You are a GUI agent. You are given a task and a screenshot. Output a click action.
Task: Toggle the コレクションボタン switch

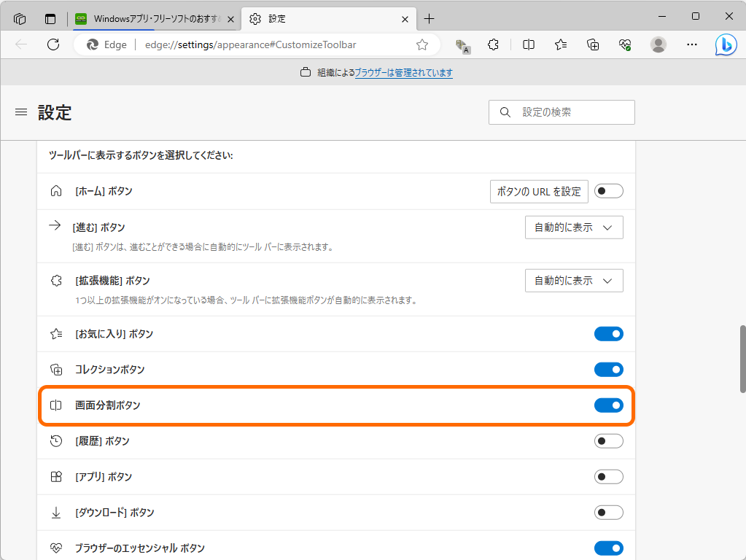[x=608, y=370]
